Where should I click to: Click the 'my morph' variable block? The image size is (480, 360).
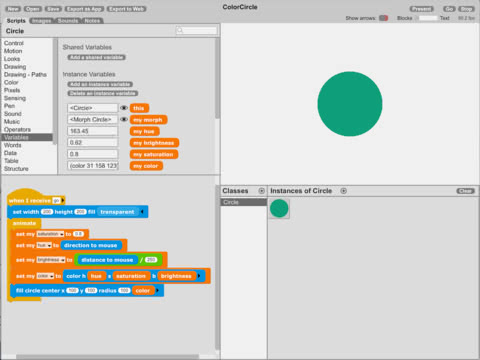[x=148, y=120]
